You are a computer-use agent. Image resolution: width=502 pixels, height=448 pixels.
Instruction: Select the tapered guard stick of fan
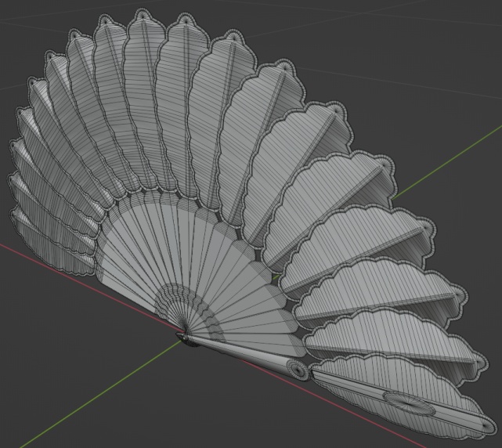244,355
